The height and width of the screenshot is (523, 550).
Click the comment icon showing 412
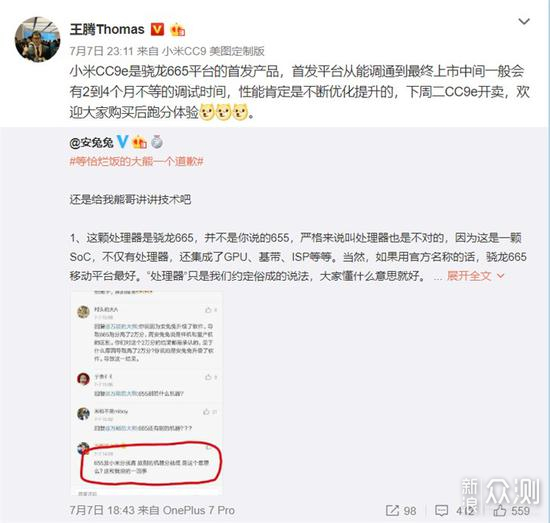pos(442,510)
